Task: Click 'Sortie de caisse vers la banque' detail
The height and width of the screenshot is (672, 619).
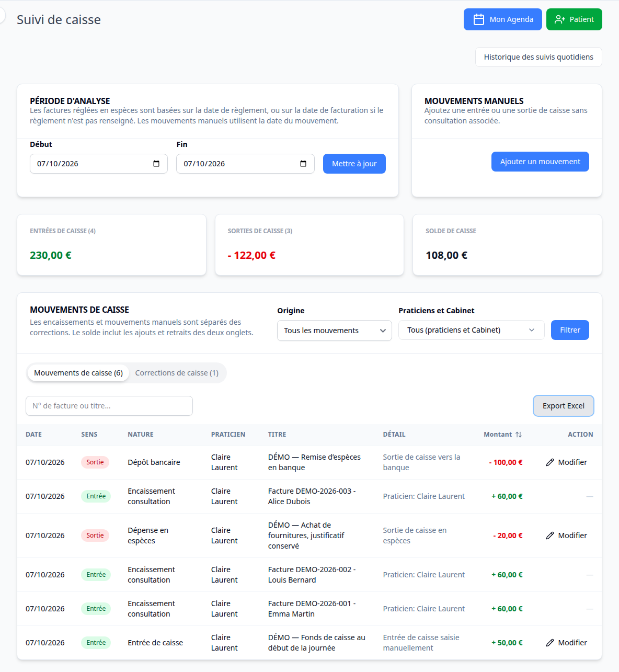Action: click(421, 462)
